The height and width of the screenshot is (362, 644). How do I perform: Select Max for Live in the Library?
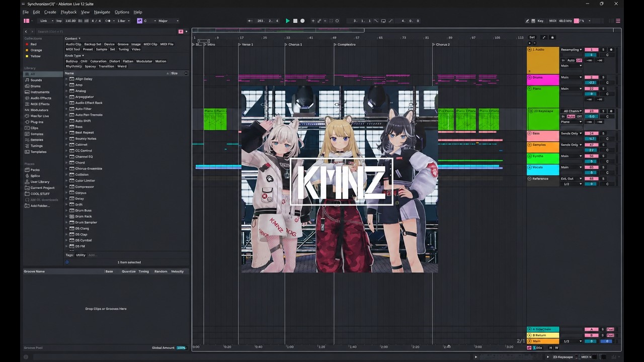[x=40, y=116]
